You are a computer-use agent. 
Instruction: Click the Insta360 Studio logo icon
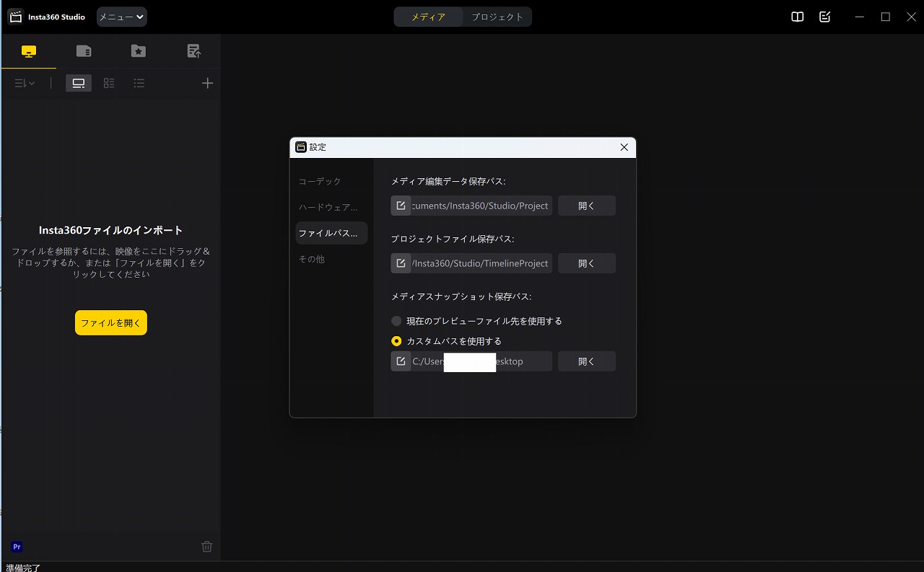[x=15, y=17]
